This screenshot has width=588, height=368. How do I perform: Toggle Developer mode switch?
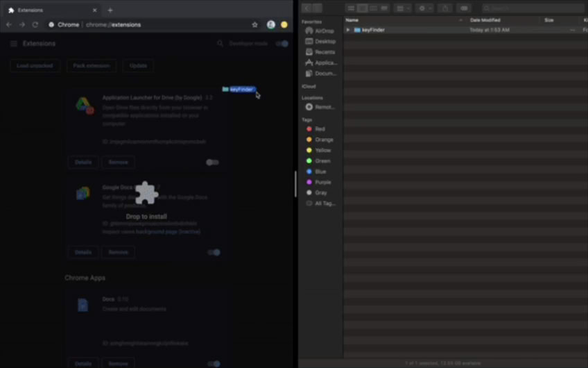(x=282, y=44)
